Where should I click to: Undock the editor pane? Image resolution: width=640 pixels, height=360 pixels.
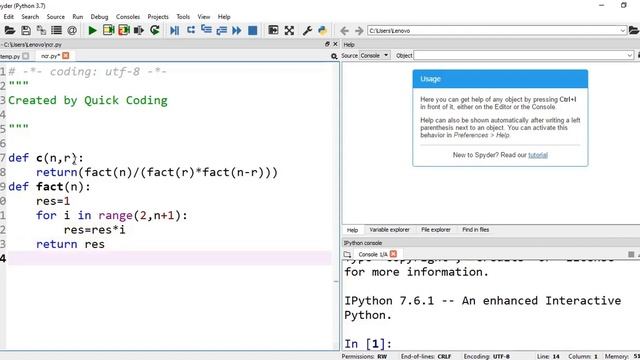tap(327, 44)
